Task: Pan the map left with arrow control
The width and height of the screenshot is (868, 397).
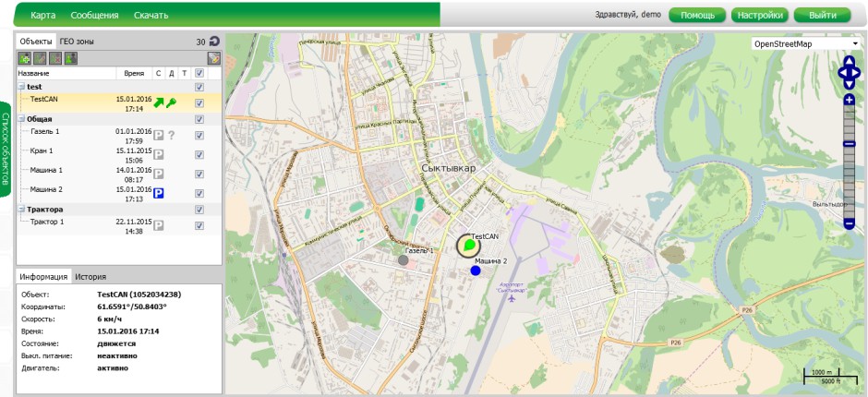Action: 842,73
